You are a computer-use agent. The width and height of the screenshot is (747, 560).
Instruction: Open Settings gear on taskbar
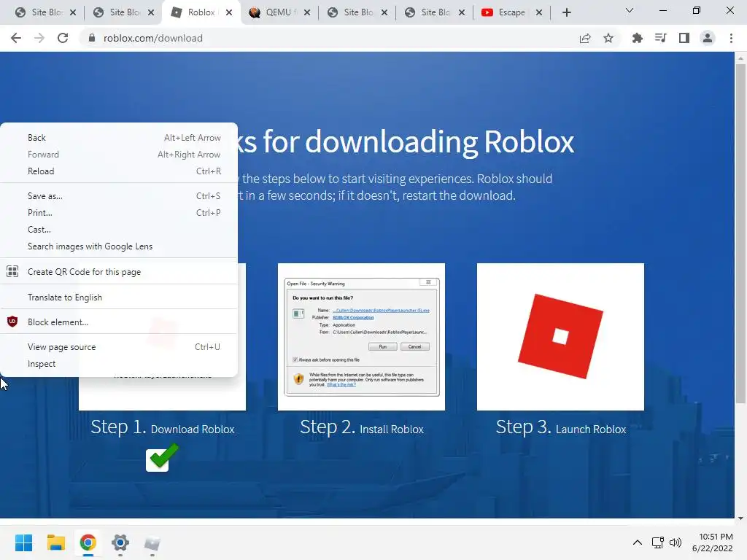point(120,542)
